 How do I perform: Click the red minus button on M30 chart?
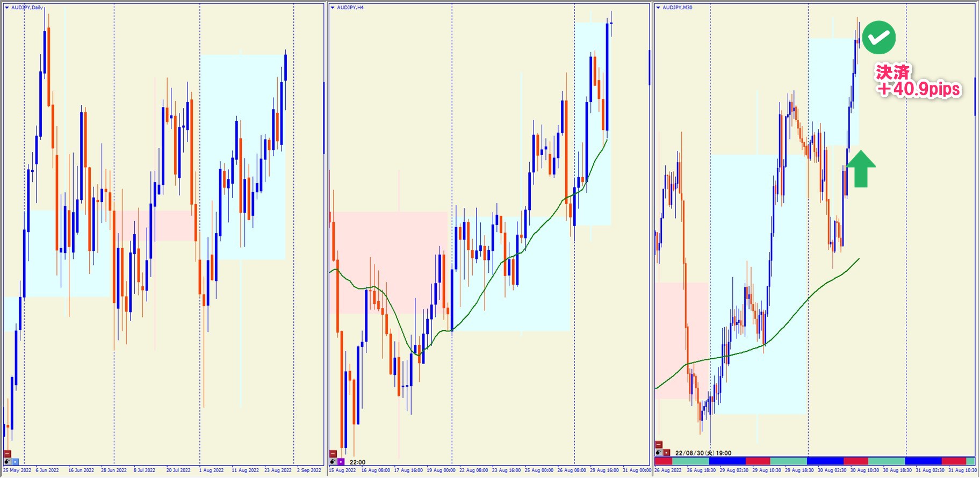point(659,445)
